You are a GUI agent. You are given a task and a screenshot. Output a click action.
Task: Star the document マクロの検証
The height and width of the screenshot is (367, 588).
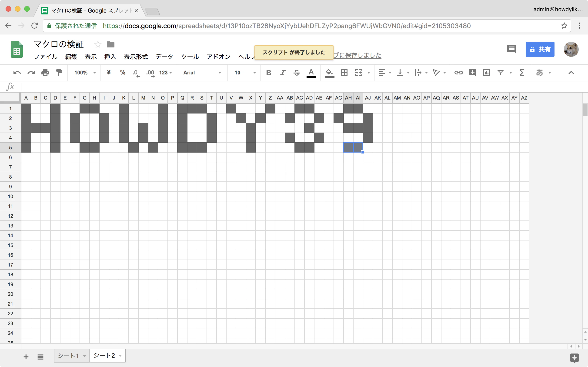(x=97, y=44)
